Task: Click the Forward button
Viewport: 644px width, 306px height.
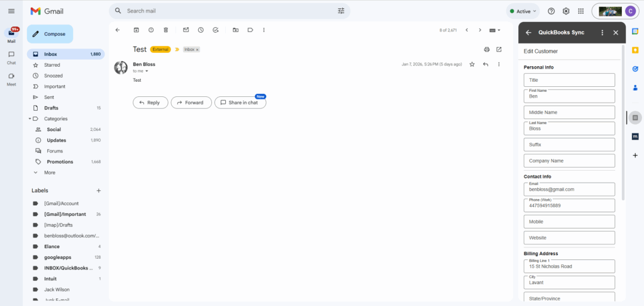Action: coord(191,103)
